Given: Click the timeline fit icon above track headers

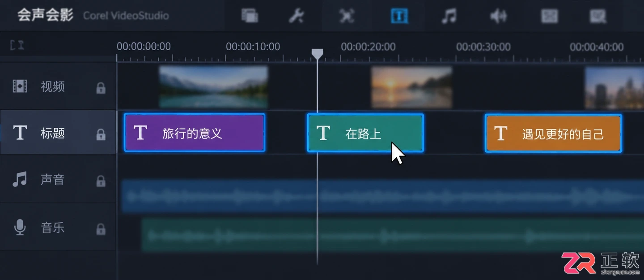Looking at the screenshot, I should tap(17, 45).
